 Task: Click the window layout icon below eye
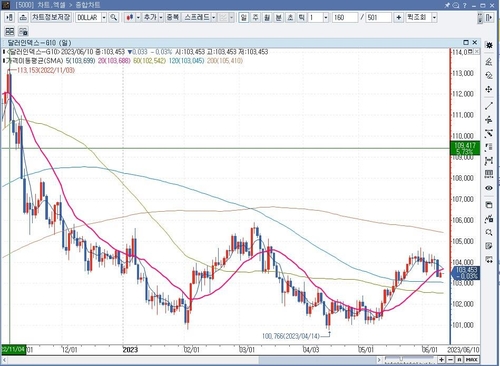pyautogui.click(x=489, y=205)
